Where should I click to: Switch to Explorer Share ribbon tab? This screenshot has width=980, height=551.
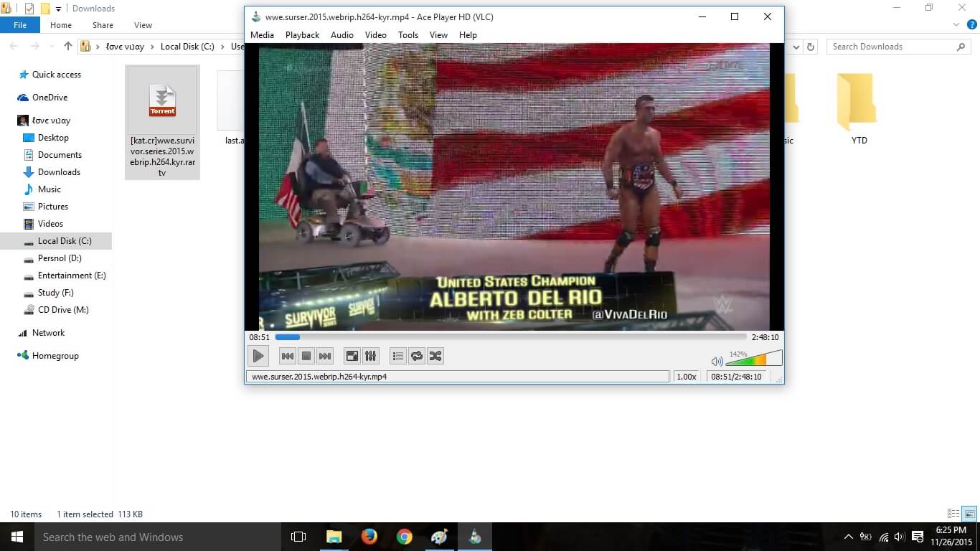pyautogui.click(x=103, y=25)
